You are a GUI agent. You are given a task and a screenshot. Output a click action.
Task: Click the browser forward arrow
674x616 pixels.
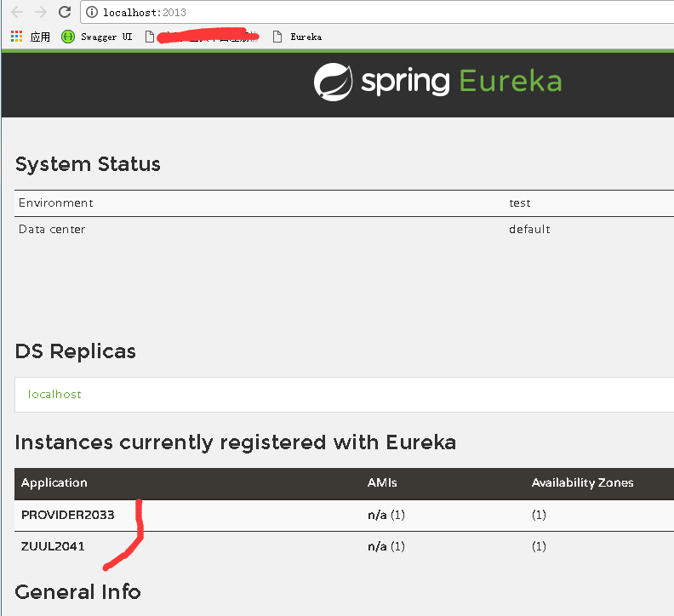point(40,13)
